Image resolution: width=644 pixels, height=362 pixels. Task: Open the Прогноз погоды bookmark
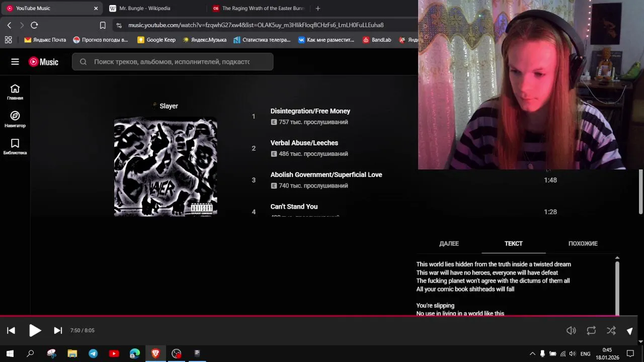[x=101, y=40]
